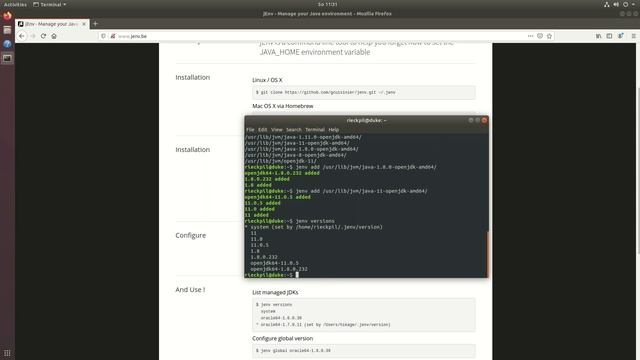640x360 pixels.
Task: Click the 'jenv global' command block
Action: (364, 351)
